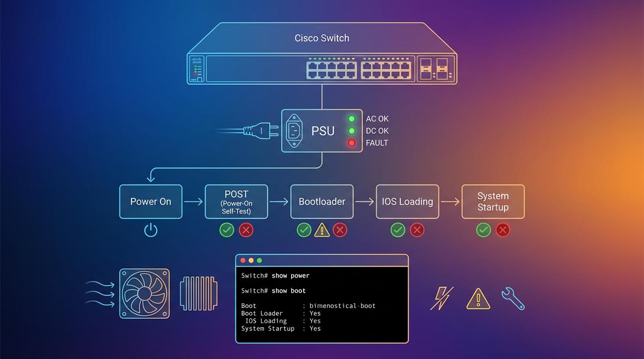This screenshot has width=644, height=359.
Task: Click the green AC OK indicator
Action: click(352, 119)
